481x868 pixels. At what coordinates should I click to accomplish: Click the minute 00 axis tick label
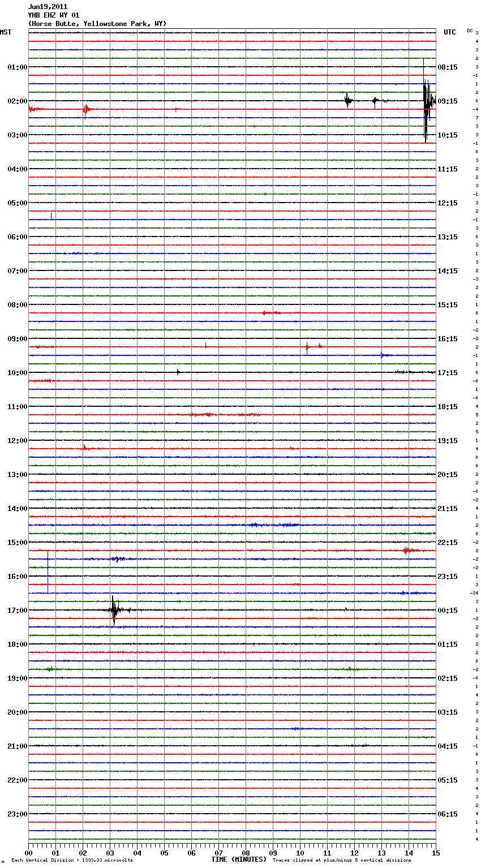(29, 853)
